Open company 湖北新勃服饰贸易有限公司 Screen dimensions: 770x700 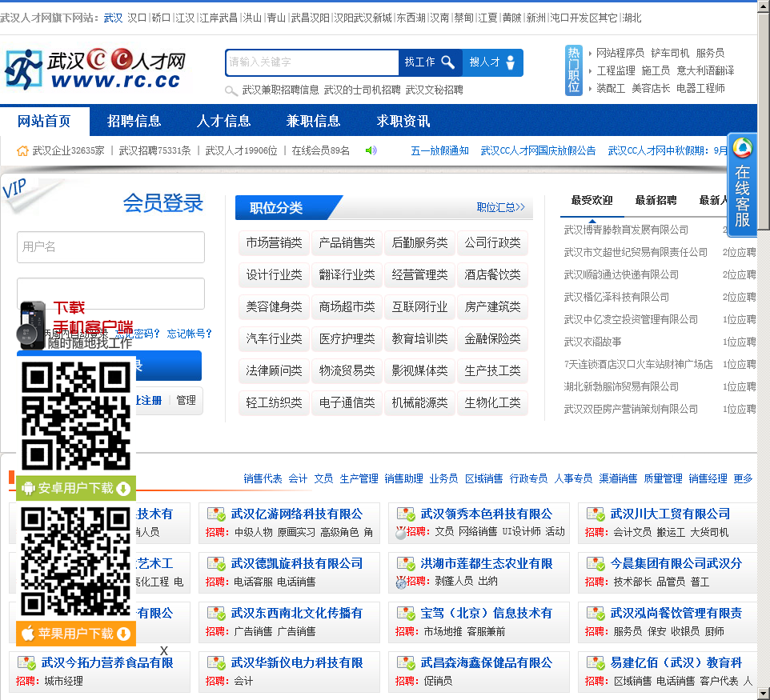[x=621, y=386]
